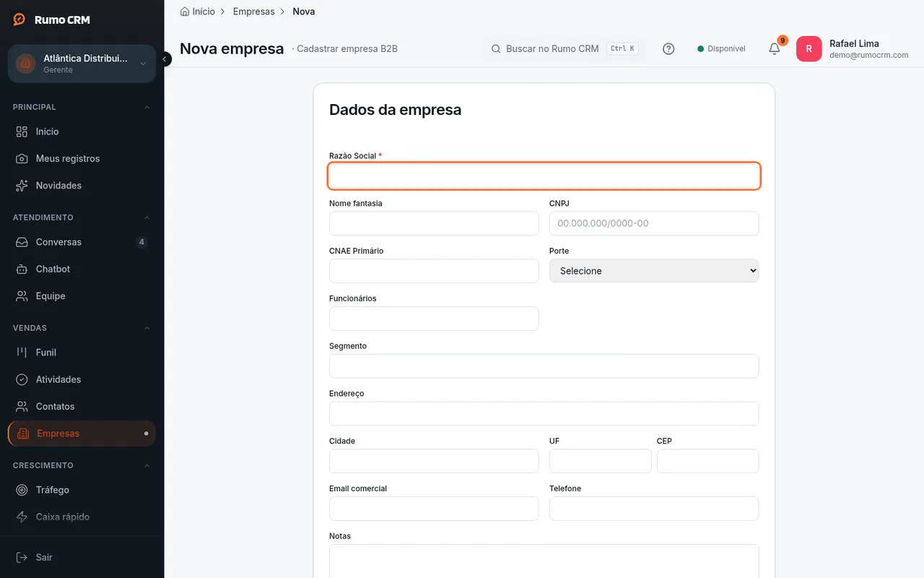Image resolution: width=924 pixels, height=578 pixels.
Task: Focus the Razão Social field
Action: pyautogui.click(x=544, y=176)
